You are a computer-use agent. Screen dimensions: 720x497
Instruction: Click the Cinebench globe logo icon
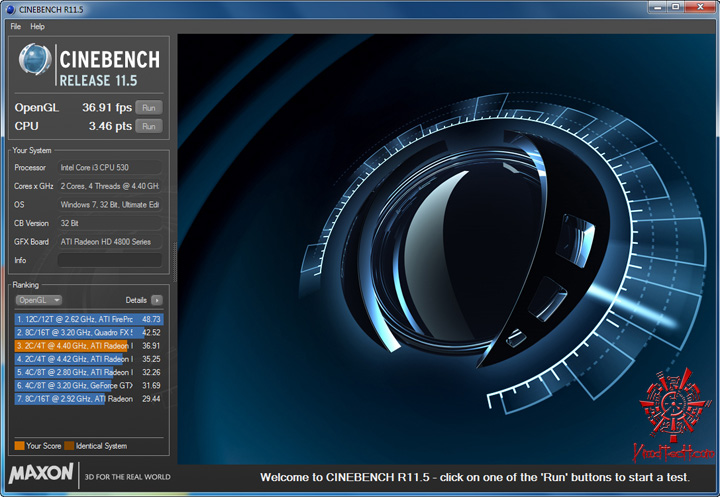click(35, 59)
